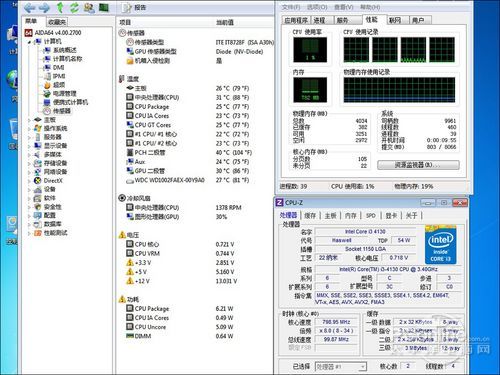Expand the 显示设备 node in AIDA64 tree
Screen dimensions: 500x375
pyautogui.click(x=29, y=146)
